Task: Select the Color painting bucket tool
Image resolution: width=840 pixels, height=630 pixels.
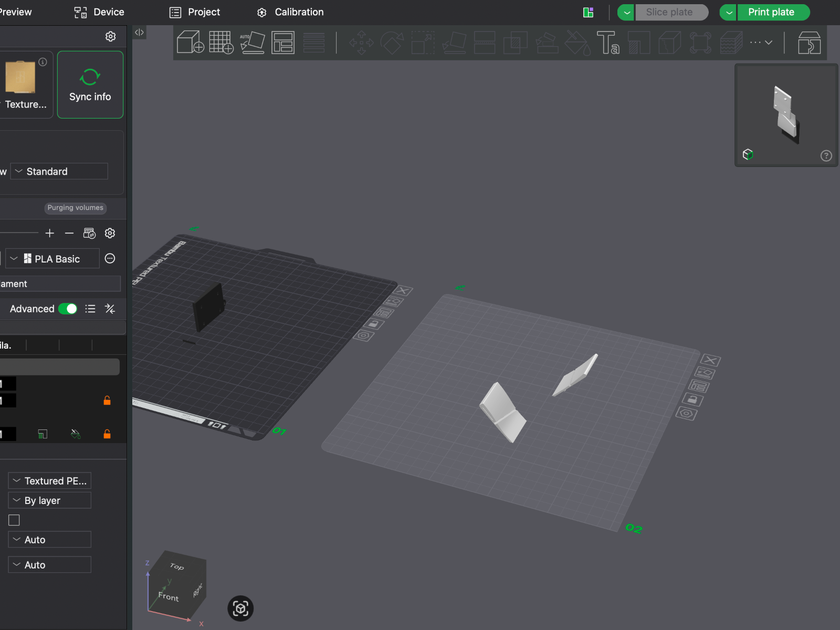Action: (x=577, y=43)
